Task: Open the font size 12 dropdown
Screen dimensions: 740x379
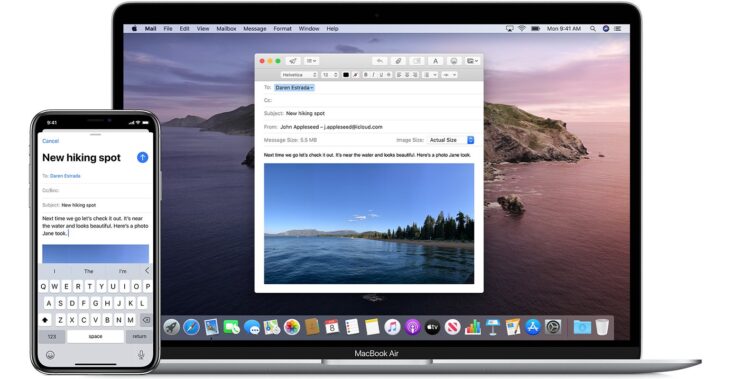Action: click(x=330, y=75)
